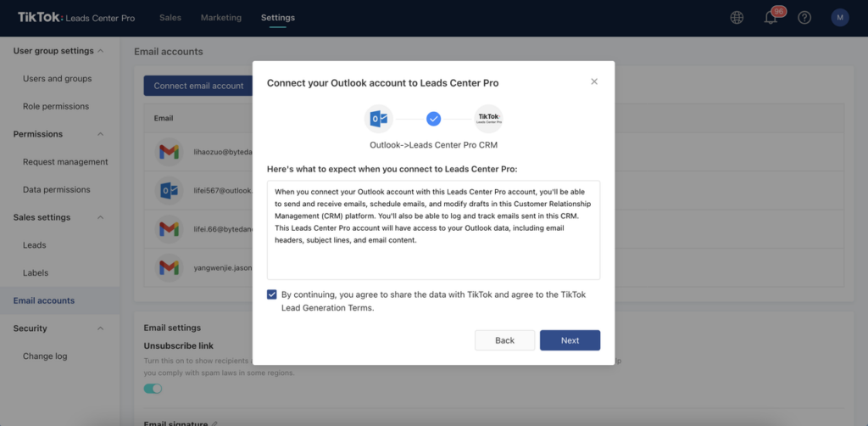
Task: Click the blue checkmark step indicator
Action: tap(433, 119)
